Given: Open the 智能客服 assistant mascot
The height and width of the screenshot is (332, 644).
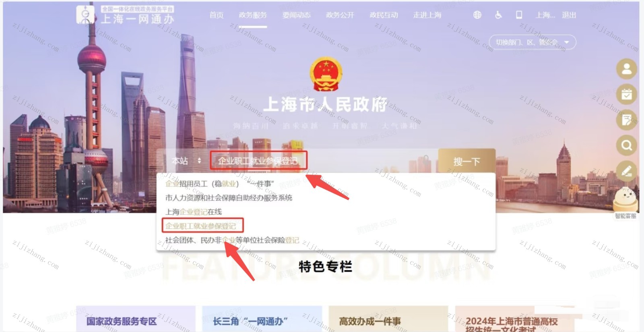Looking at the screenshot, I should click(625, 203).
